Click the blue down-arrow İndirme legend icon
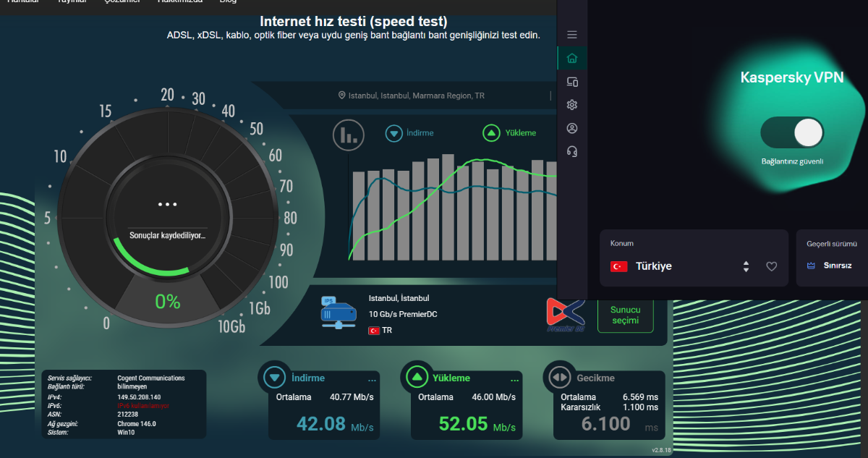The width and height of the screenshot is (868, 458). [393, 133]
